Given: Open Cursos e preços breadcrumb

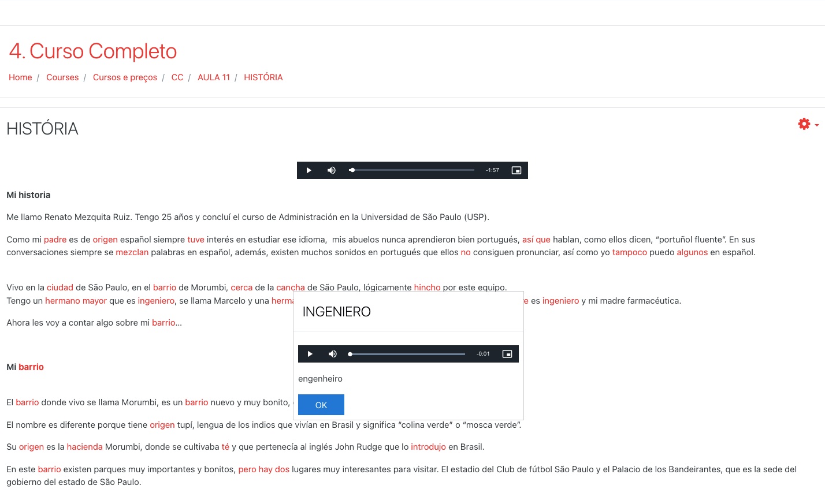Looking at the screenshot, I should 125,77.
